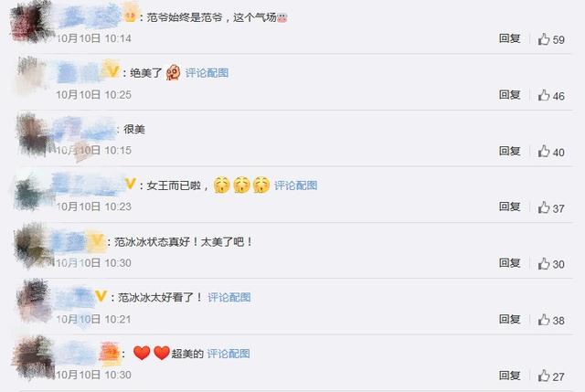Screen dimensions: 585x392
Task: Reply to the '范爷始终是范爷' comment
Action: (x=510, y=38)
